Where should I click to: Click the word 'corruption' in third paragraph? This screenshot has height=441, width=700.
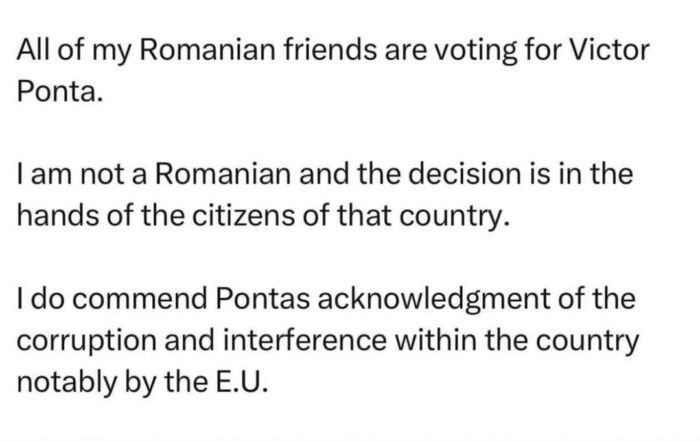click(87, 341)
